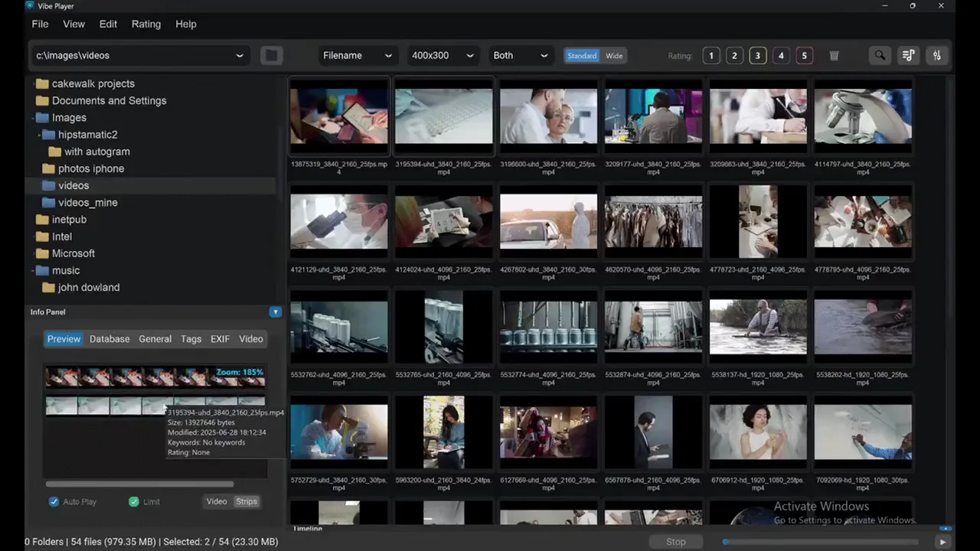Uncheck the Auto Play checkbox

pos(54,502)
